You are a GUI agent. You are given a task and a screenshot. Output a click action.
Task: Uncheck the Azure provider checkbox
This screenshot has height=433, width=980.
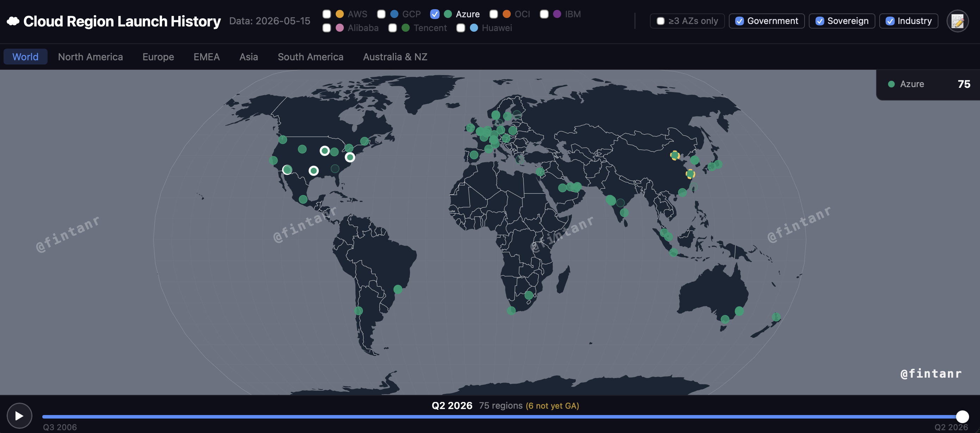click(434, 14)
